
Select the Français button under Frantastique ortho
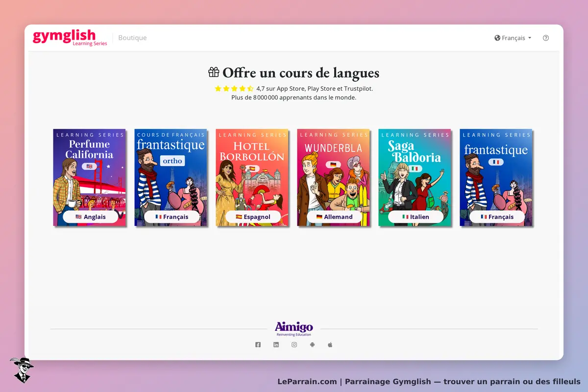172,217
